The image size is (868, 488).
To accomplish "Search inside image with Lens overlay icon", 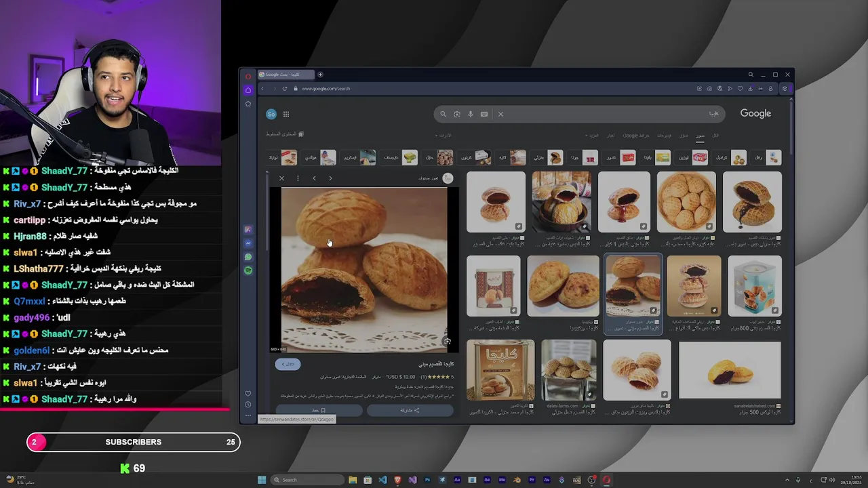I will pos(447,342).
